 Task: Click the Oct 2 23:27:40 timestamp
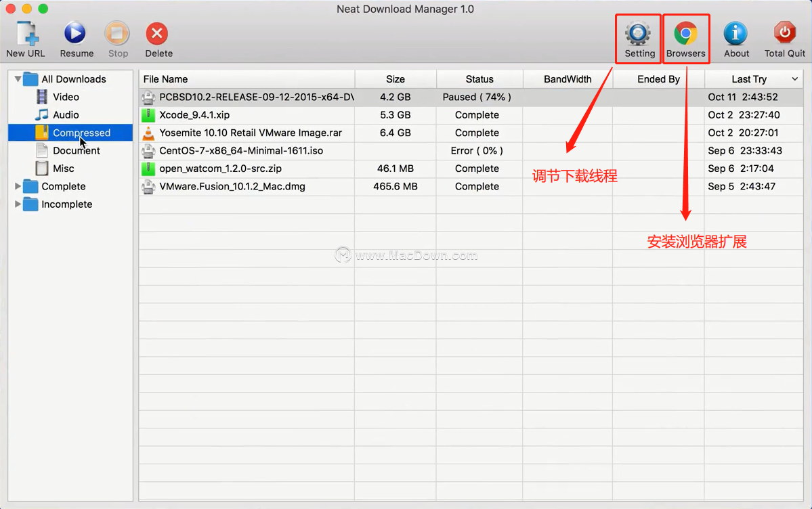click(x=744, y=115)
